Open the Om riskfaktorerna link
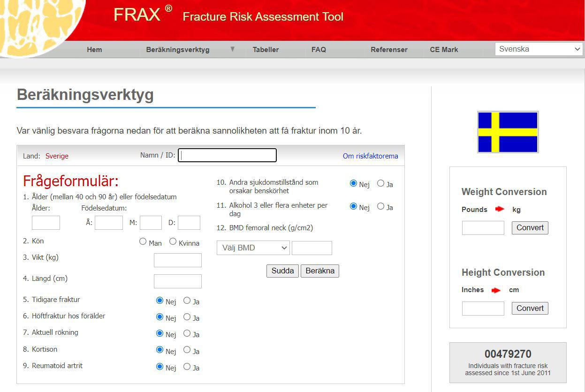 (370, 156)
